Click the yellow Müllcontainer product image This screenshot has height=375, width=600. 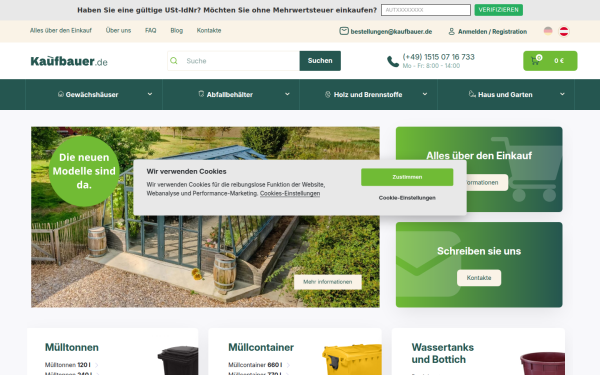click(x=352, y=360)
